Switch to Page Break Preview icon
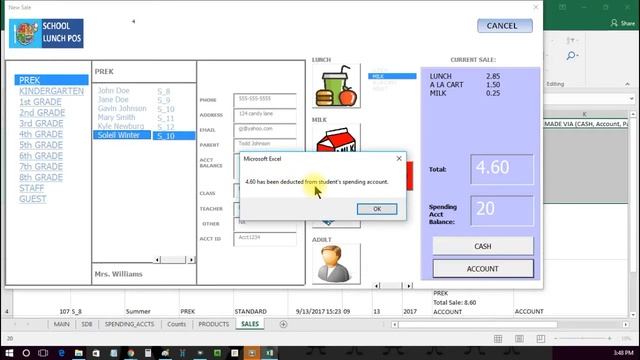 (x=540, y=339)
